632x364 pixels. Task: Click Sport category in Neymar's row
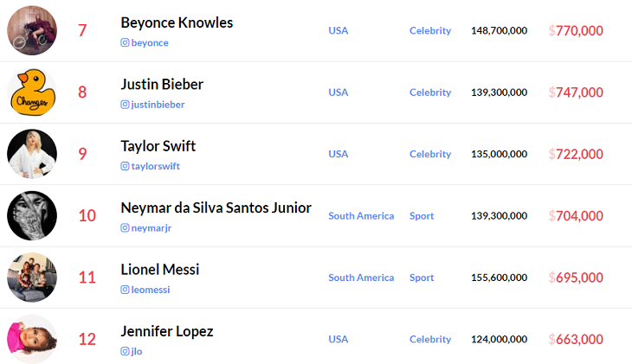pos(422,216)
